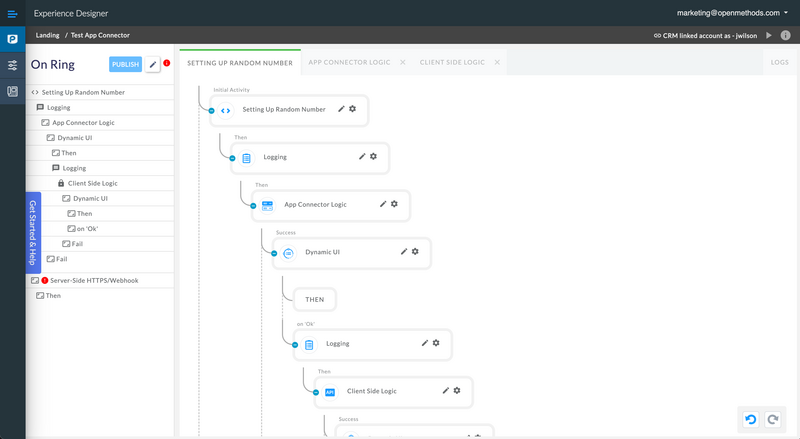This screenshot has height=439, width=800.
Task: Click the API icon on Client Side Logic node
Action: click(x=330, y=392)
